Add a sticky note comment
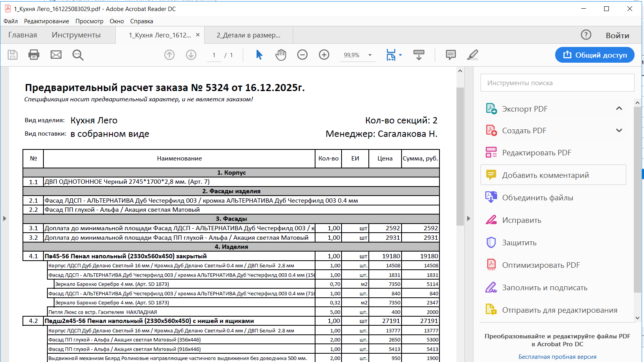644x362 pixels. 451,55
